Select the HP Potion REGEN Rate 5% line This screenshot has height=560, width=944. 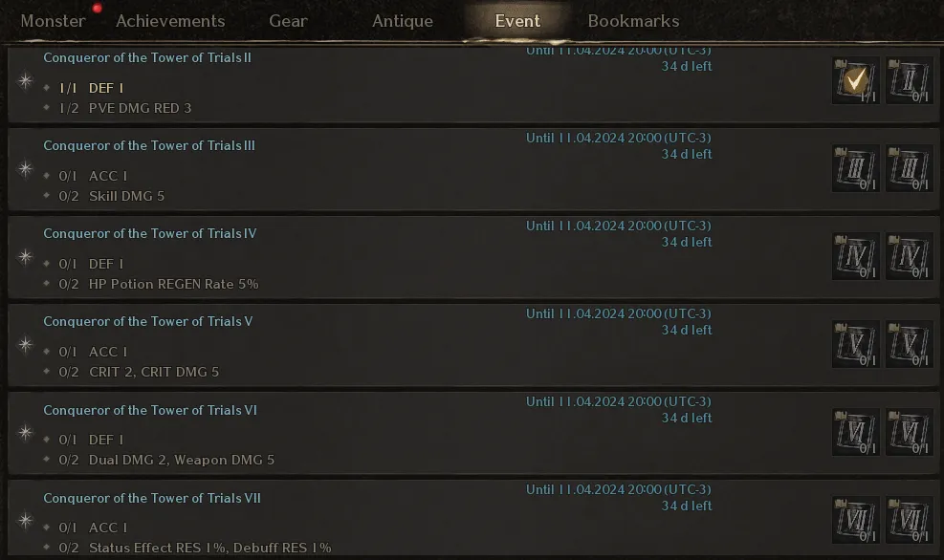tap(173, 284)
